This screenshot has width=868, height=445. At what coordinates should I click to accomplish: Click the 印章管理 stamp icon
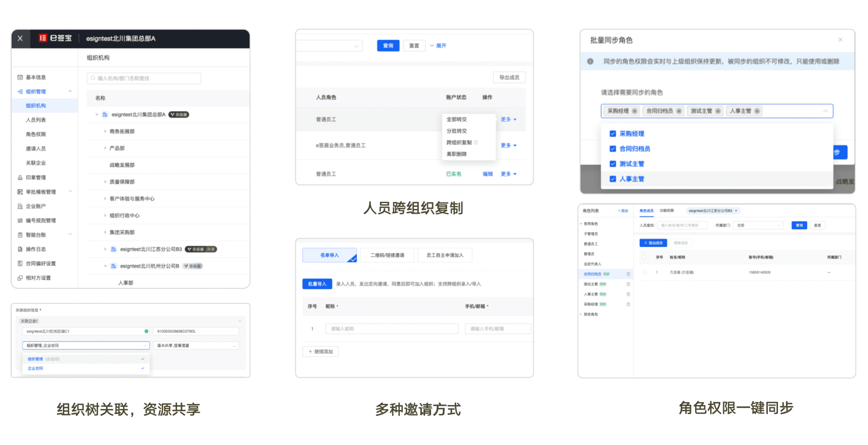[20, 177]
